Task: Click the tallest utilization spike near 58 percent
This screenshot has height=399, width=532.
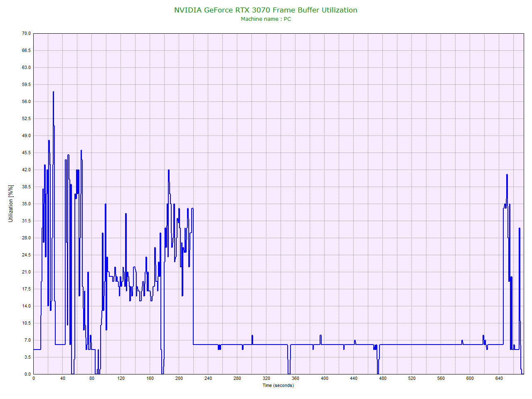Action: point(53,92)
